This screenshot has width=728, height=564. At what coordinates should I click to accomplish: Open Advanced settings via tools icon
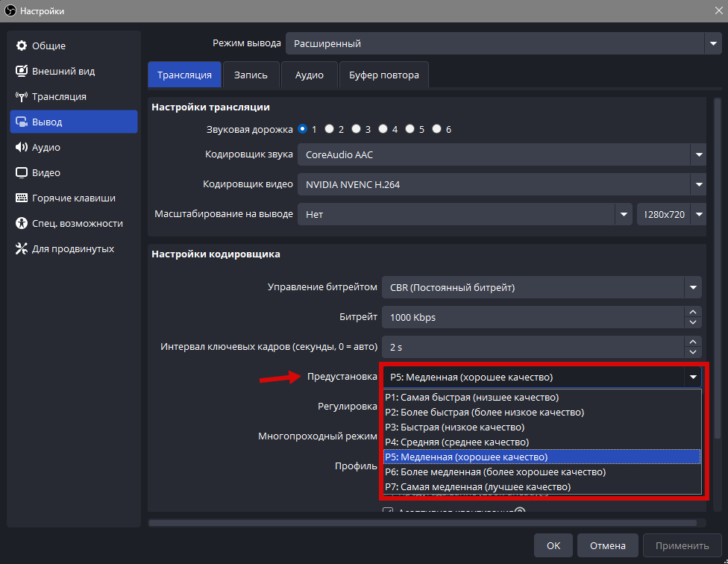(x=22, y=249)
